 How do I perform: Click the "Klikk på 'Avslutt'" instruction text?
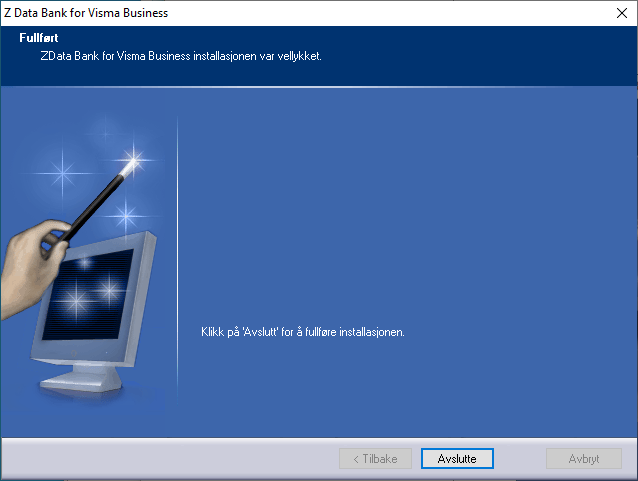pos(296,331)
